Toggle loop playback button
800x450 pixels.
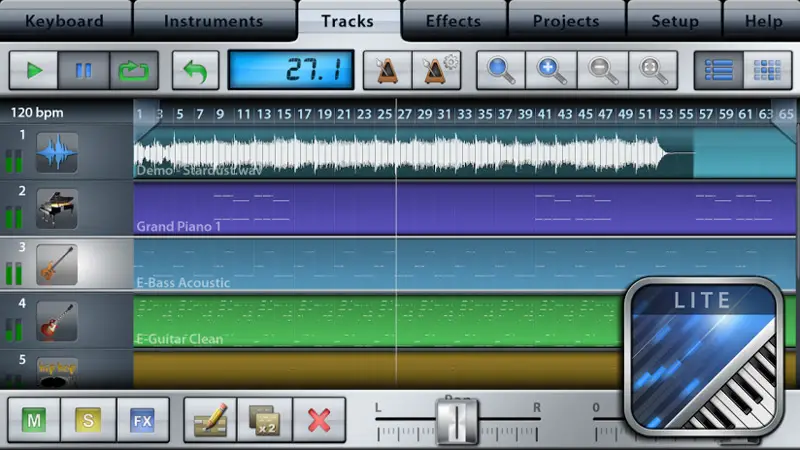pyautogui.click(x=134, y=70)
